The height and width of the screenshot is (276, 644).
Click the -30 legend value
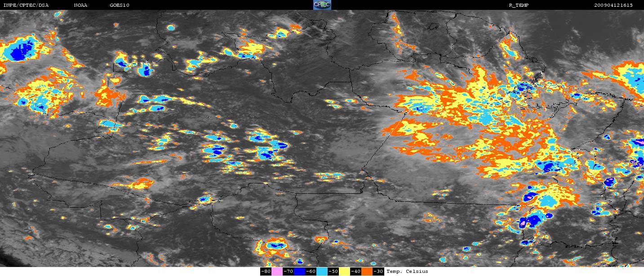(378, 272)
